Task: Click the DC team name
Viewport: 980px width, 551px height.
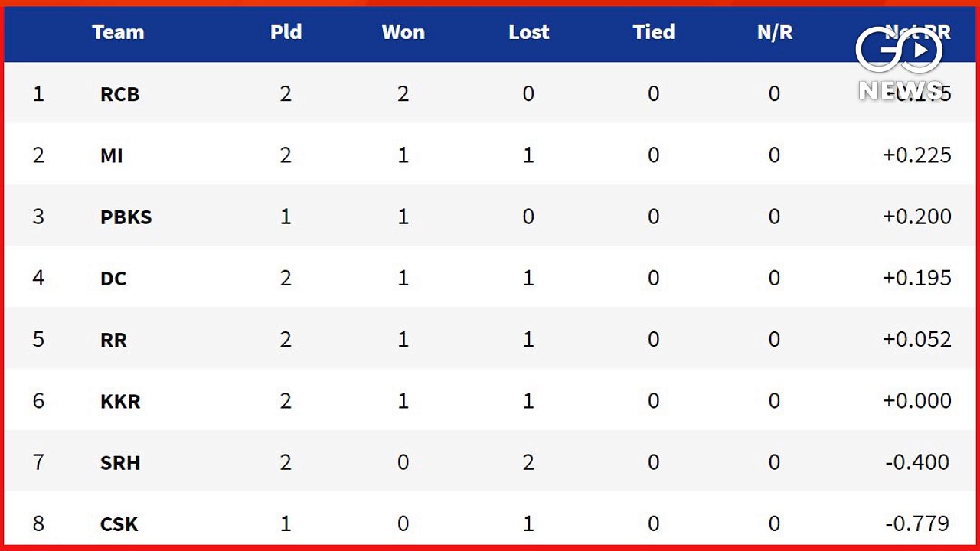Action: point(113,279)
